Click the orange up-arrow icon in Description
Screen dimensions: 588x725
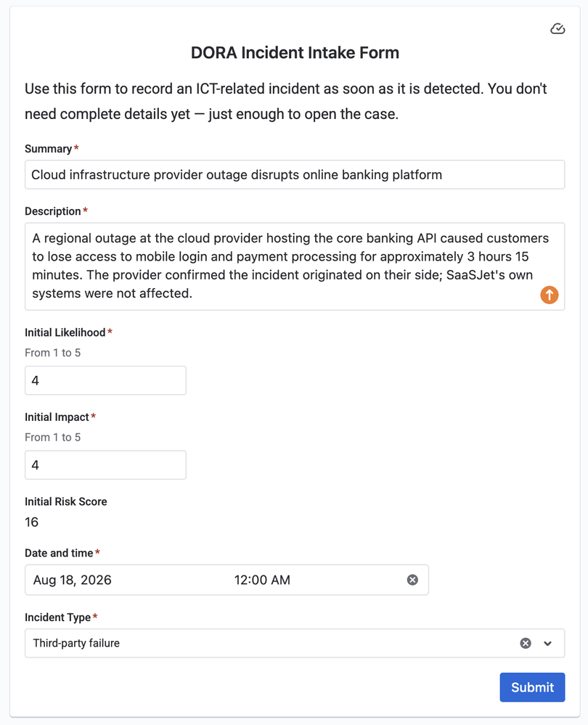(549, 295)
